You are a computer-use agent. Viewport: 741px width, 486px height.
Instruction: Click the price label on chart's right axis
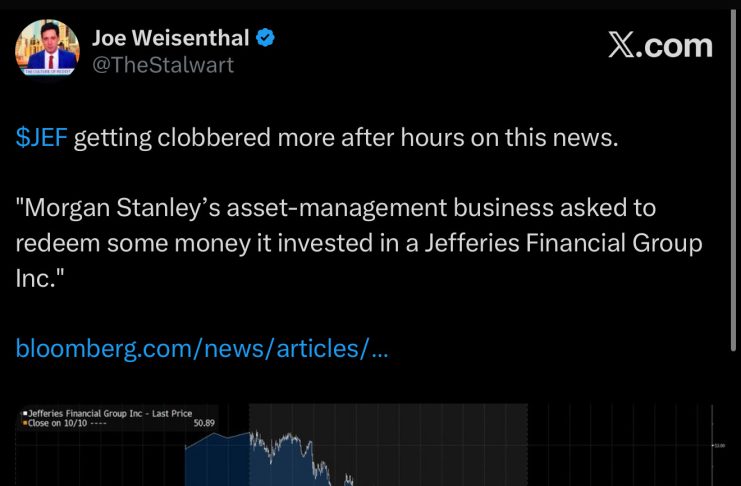click(720, 444)
